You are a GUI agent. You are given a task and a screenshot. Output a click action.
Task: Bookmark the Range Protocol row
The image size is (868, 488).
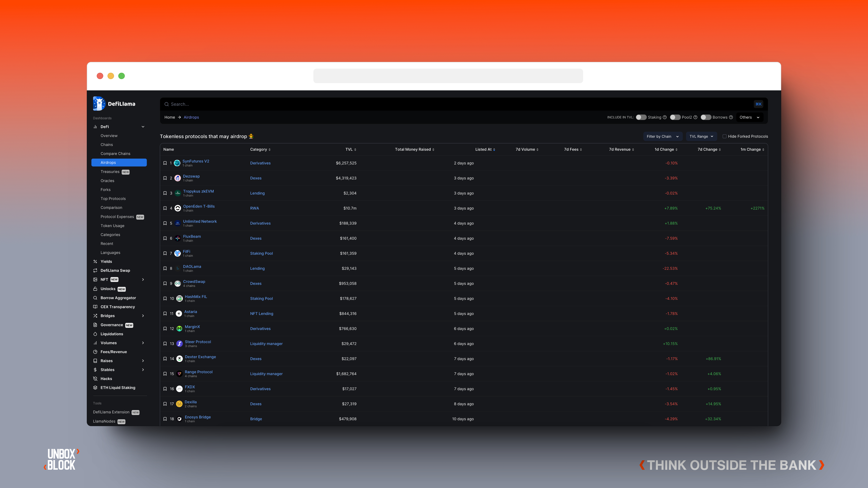click(165, 374)
